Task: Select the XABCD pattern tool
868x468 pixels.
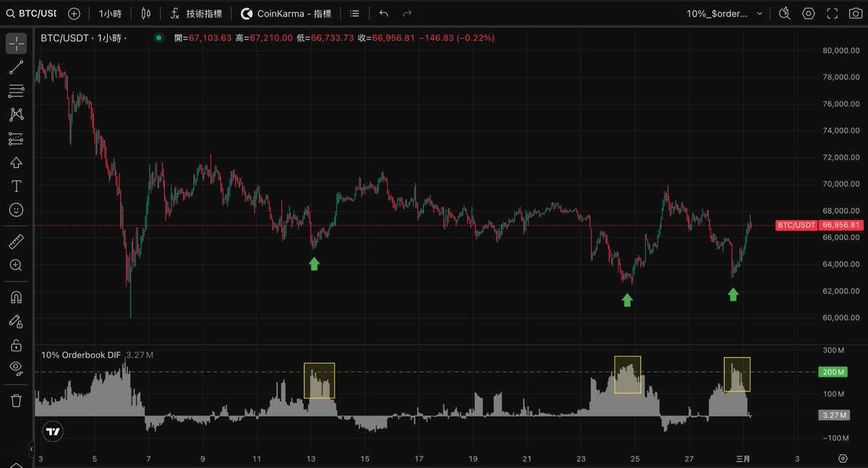Action: (x=16, y=114)
